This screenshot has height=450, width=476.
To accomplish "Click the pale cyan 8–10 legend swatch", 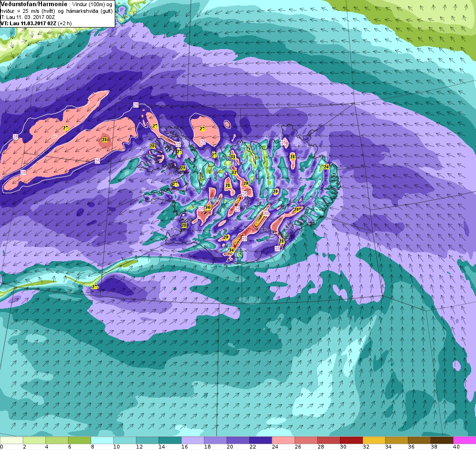I will pyautogui.click(x=102, y=440).
